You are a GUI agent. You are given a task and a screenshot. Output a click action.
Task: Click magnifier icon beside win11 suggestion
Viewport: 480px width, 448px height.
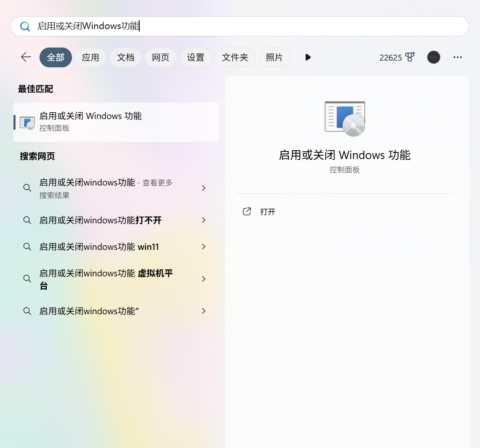27,247
